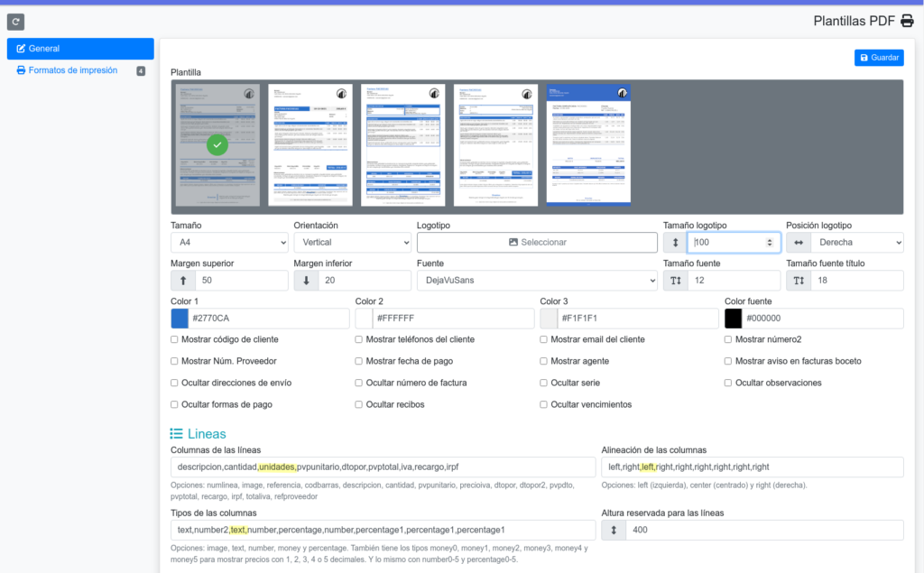The height and width of the screenshot is (573, 924).
Task: Click the height icon for Altura reservada
Action: point(614,530)
